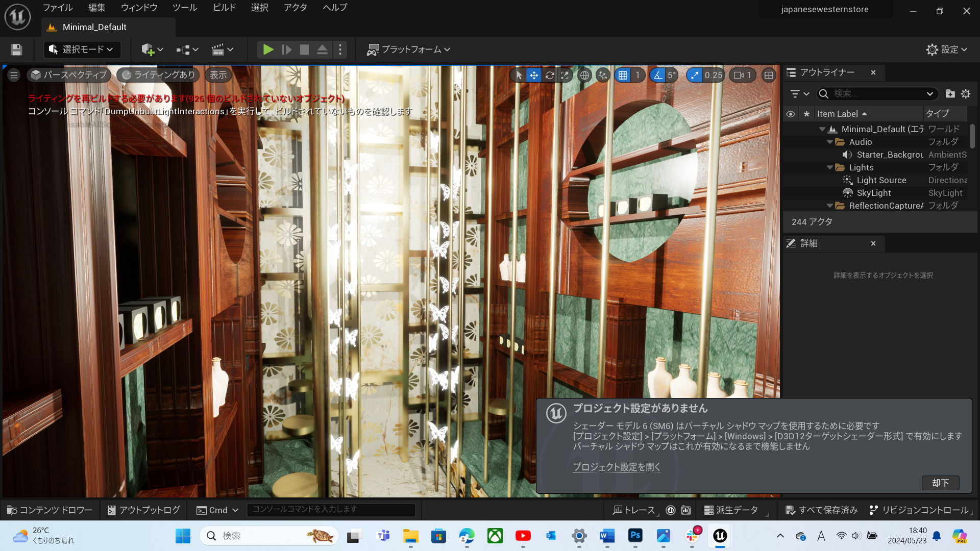
Task: Dismiss notification with 却下 button
Action: 940,483
